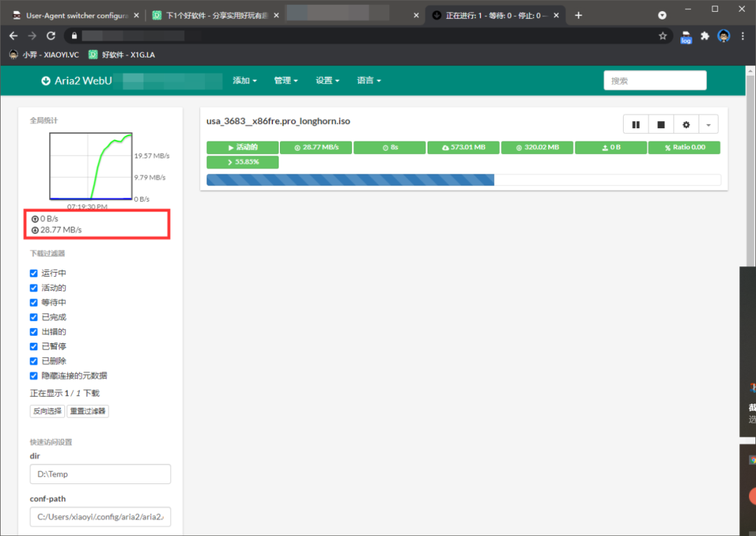Open a new browser tab
This screenshot has height=536, width=756.
[x=579, y=15]
